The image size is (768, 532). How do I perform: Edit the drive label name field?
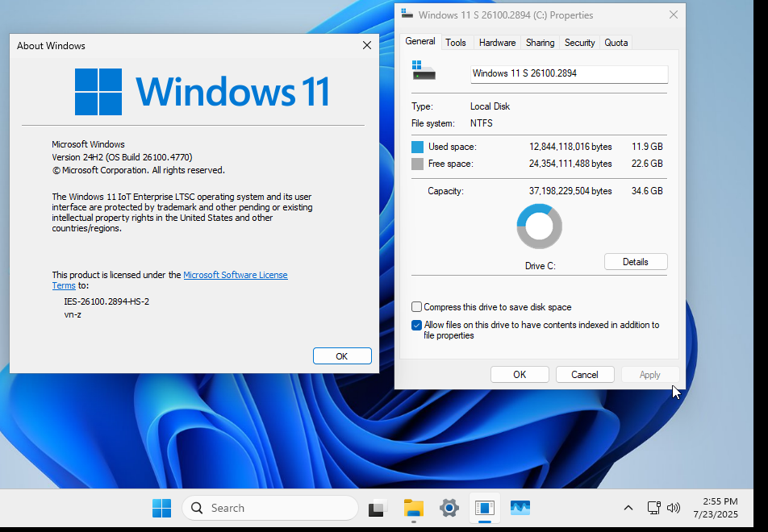click(570, 74)
